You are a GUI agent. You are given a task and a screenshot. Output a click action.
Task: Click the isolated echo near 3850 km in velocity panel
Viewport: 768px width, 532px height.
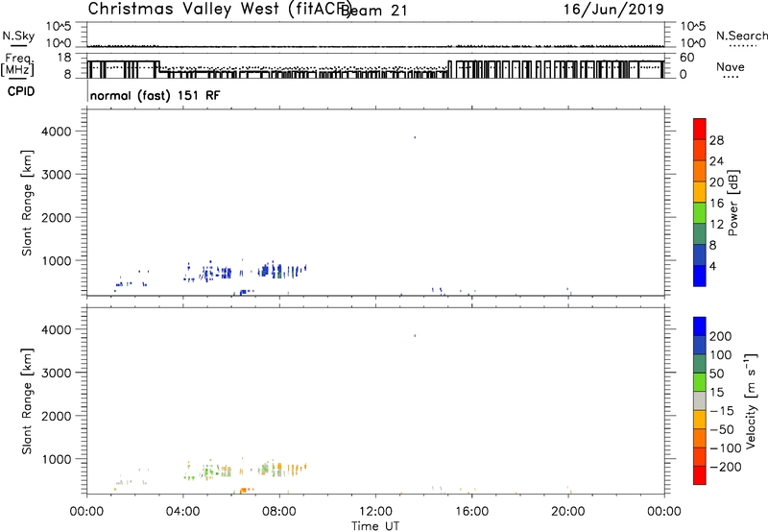[x=415, y=335]
